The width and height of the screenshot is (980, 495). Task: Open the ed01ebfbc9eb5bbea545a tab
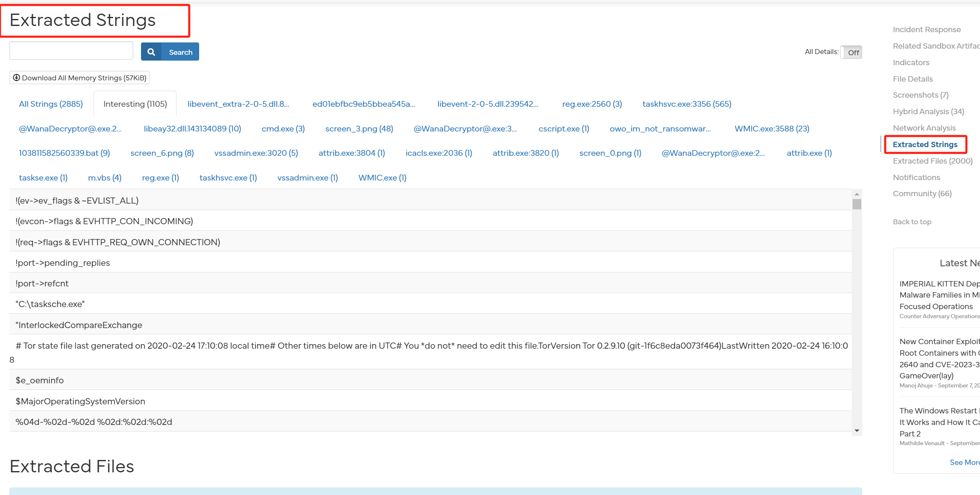[x=364, y=104]
